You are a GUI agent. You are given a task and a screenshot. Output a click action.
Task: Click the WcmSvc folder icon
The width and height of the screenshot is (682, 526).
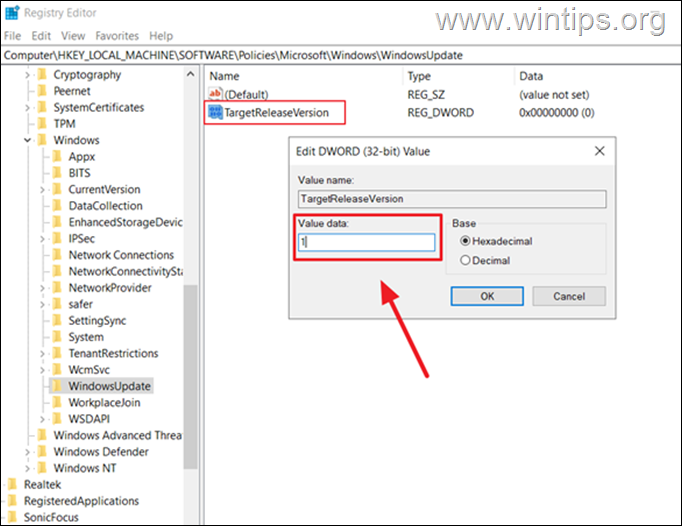tap(57, 369)
